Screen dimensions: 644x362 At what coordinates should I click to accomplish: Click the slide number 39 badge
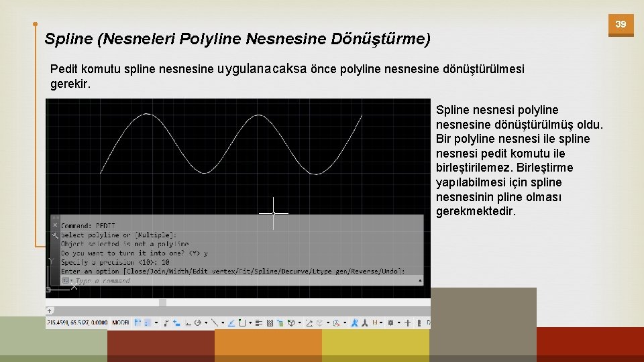point(621,25)
